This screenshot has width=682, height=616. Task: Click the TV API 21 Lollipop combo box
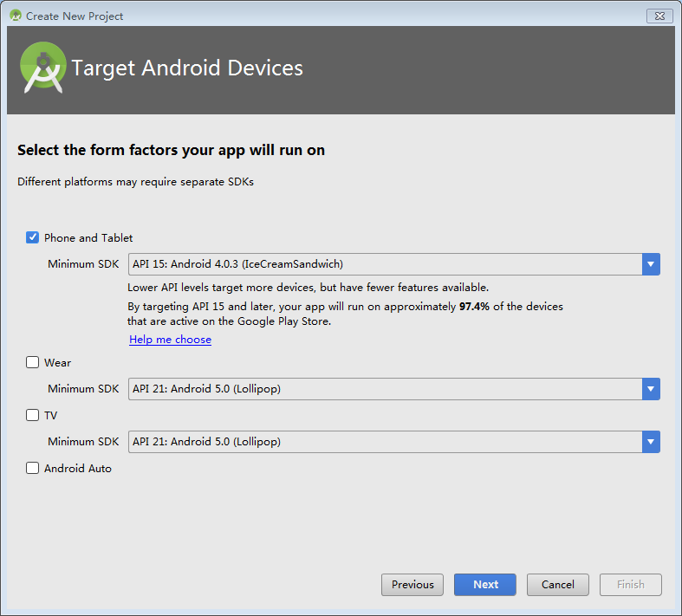coord(394,442)
